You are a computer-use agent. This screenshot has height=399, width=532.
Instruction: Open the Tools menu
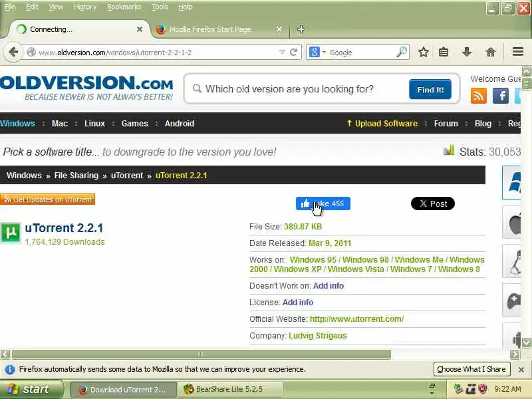pos(160,7)
